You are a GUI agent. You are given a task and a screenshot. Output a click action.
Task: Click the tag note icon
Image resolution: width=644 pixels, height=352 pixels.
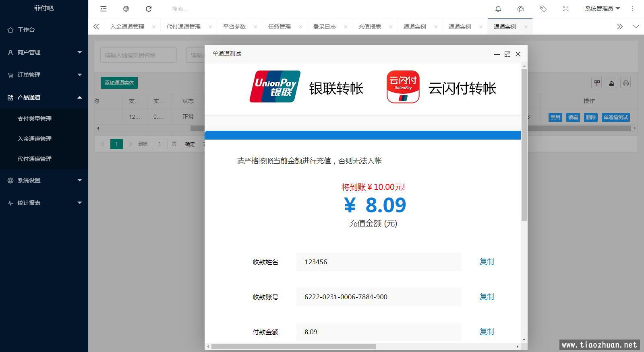[543, 9]
